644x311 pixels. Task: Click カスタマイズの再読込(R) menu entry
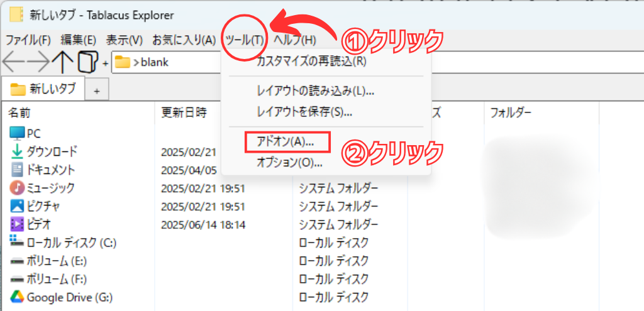[311, 62]
